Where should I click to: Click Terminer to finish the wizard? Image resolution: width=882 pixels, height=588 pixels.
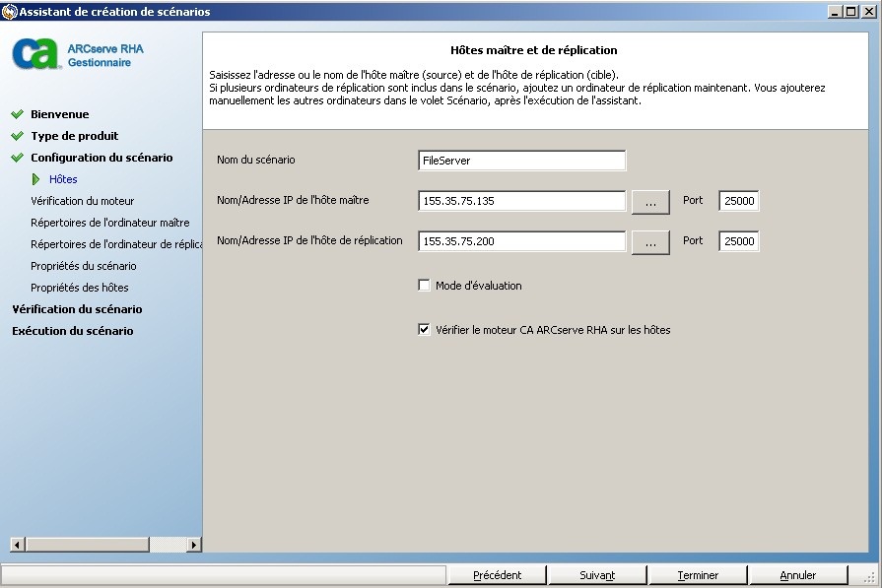pyautogui.click(x=698, y=574)
